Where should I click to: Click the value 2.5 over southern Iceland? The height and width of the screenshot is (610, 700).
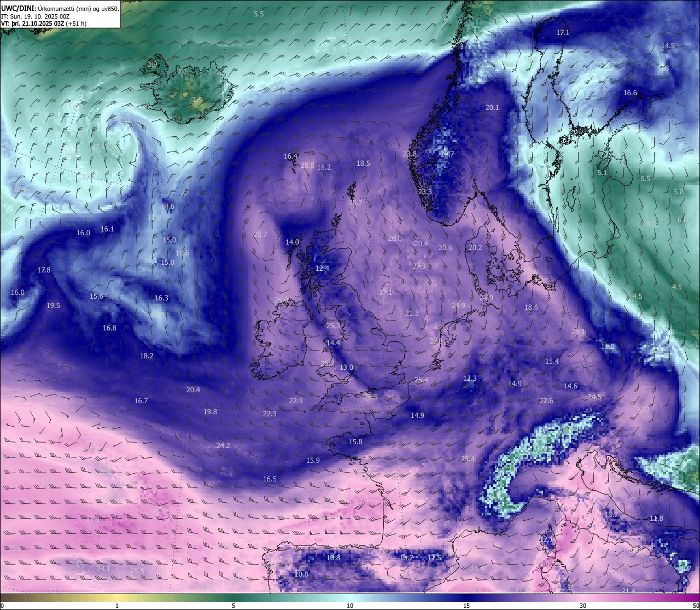point(197,100)
